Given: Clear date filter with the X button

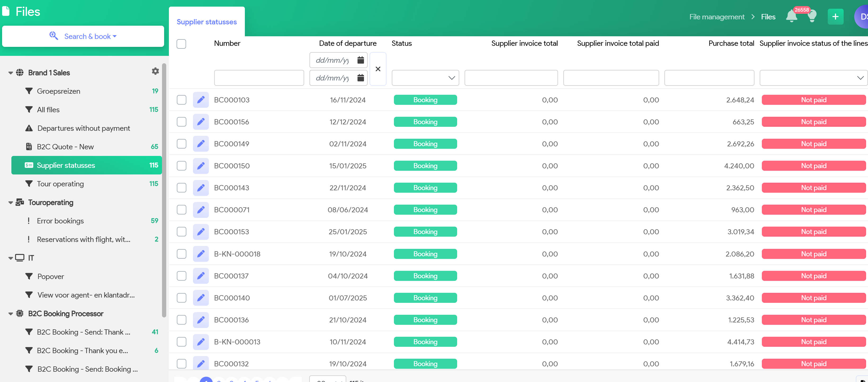Looking at the screenshot, I should coord(378,69).
